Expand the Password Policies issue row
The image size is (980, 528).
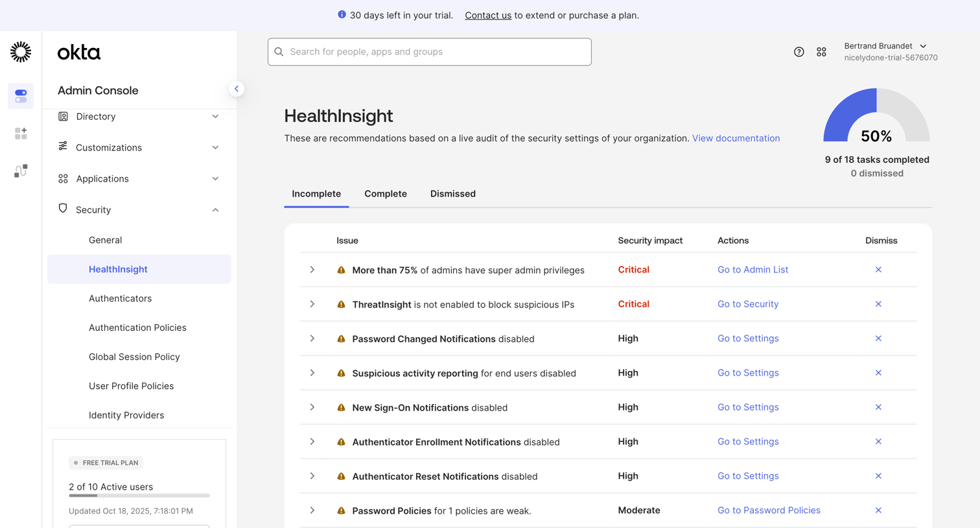(x=312, y=510)
